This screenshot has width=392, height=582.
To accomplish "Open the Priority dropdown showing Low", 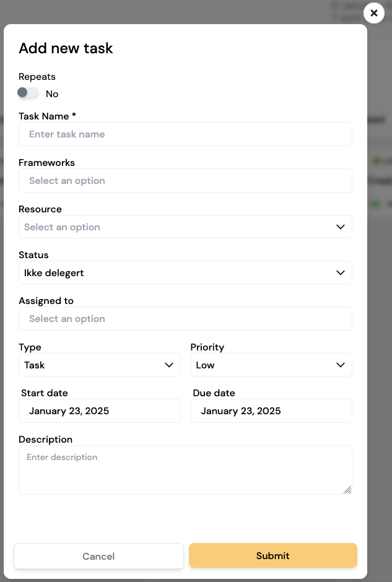I will (271, 365).
